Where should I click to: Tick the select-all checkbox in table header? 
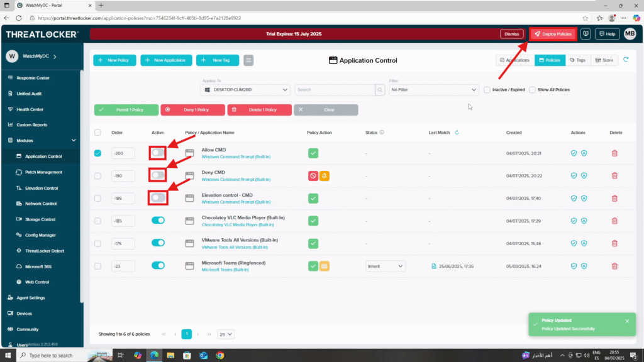pyautogui.click(x=97, y=133)
